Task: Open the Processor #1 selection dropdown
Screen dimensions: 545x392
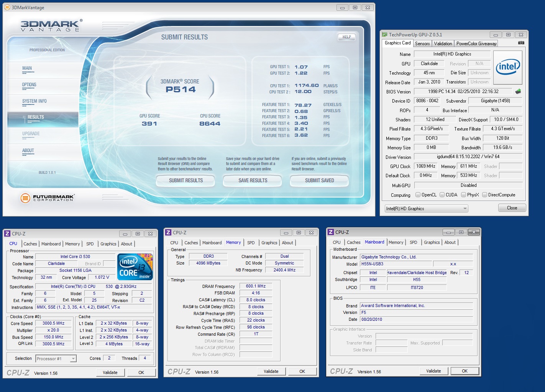Action: (x=56, y=359)
